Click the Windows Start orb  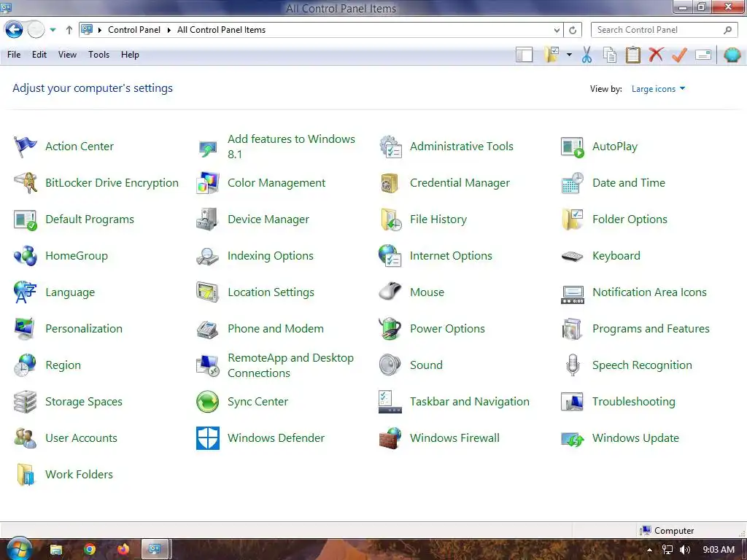point(19,549)
